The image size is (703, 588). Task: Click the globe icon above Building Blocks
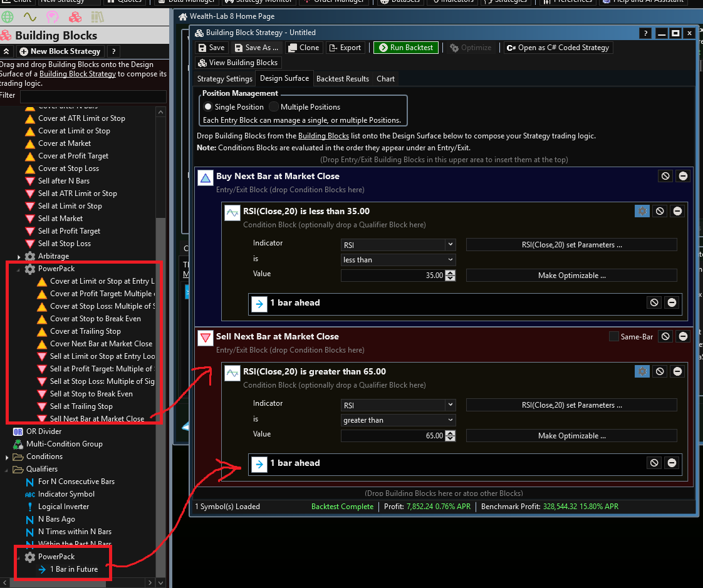(8, 17)
